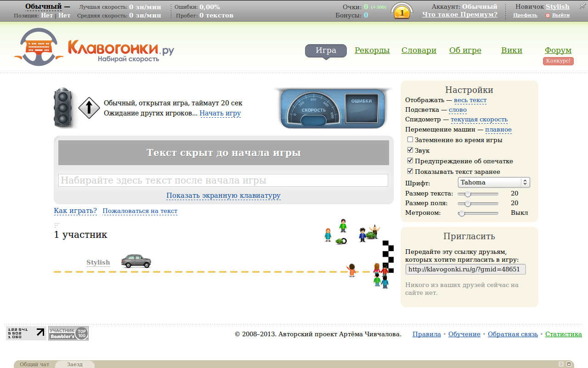Switch to the Общий чат tab
This screenshot has height=368, width=588.
coord(34,364)
